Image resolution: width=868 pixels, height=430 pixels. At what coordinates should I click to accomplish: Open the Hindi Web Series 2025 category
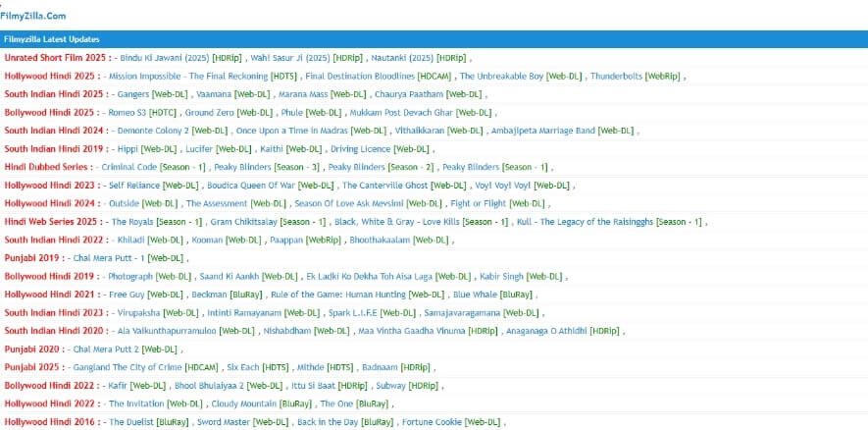coord(53,222)
